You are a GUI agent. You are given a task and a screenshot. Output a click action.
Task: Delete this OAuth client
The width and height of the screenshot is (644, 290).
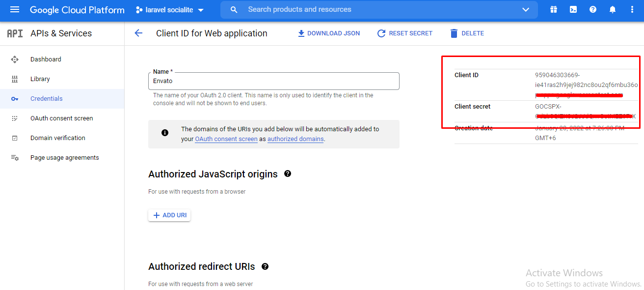(x=467, y=33)
